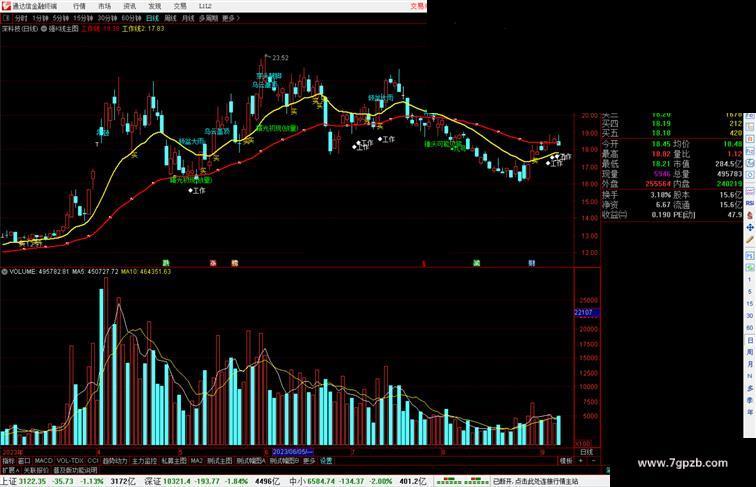Select the 多周期 multi-period tab
Image resolution: width=756 pixels, height=487 pixels.
208,18
